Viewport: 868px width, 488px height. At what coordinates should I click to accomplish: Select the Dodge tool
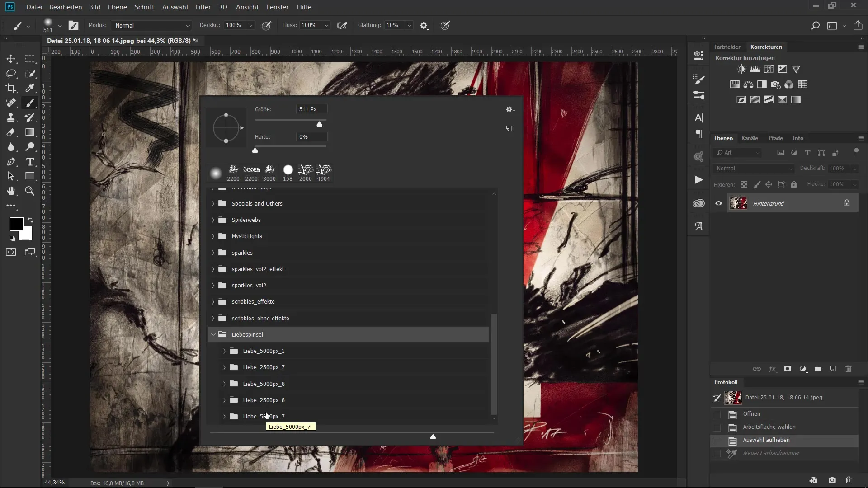tap(30, 147)
